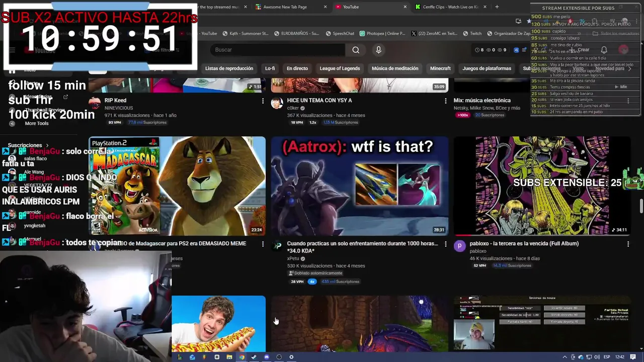This screenshot has height=362, width=644.
Task: Open the gear icon in the taskbar
Action: coord(291,357)
